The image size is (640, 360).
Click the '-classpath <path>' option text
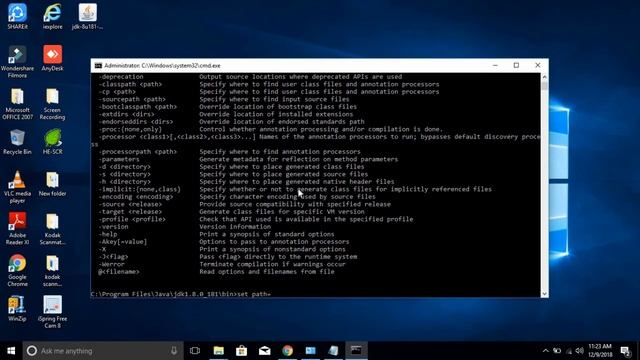[x=130, y=84]
